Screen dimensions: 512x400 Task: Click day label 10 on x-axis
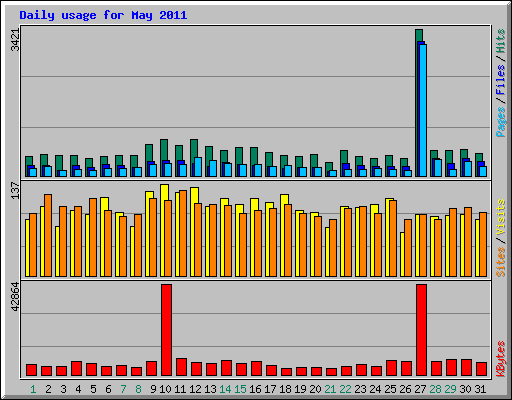[165, 389]
